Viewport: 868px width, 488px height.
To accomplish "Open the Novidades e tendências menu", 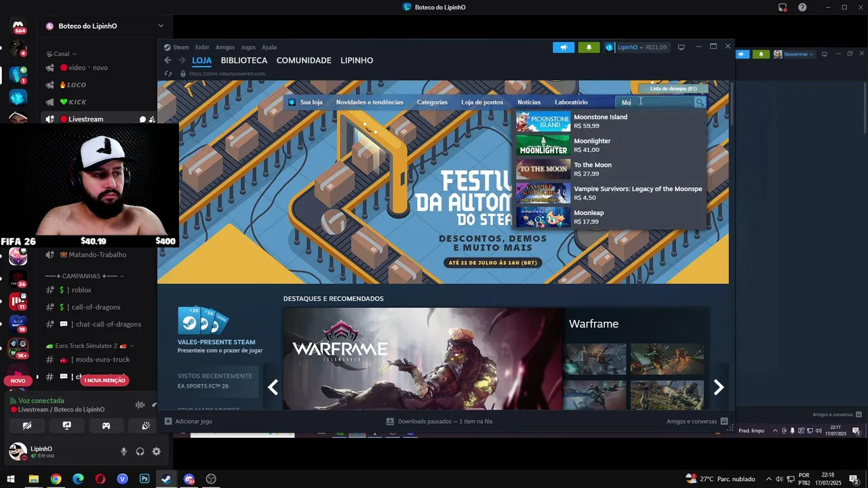I will (370, 102).
